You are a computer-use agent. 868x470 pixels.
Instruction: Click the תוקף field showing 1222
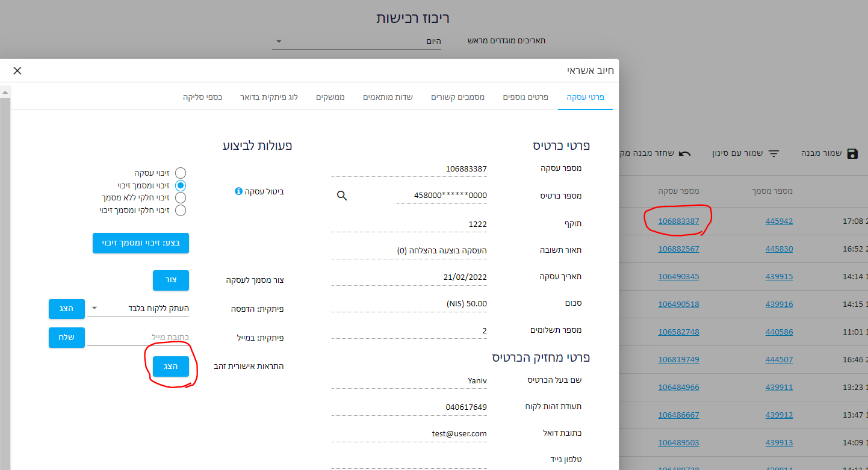point(409,224)
